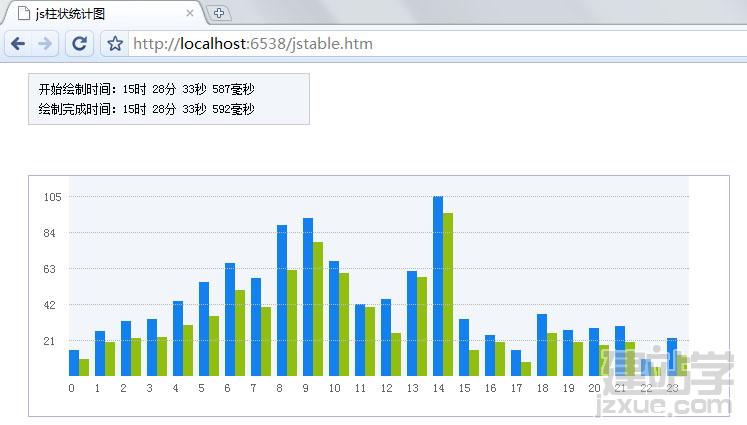Click the green bar for hour 9
Viewport: 747px width, 425px height.
click(x=318, y=309)
